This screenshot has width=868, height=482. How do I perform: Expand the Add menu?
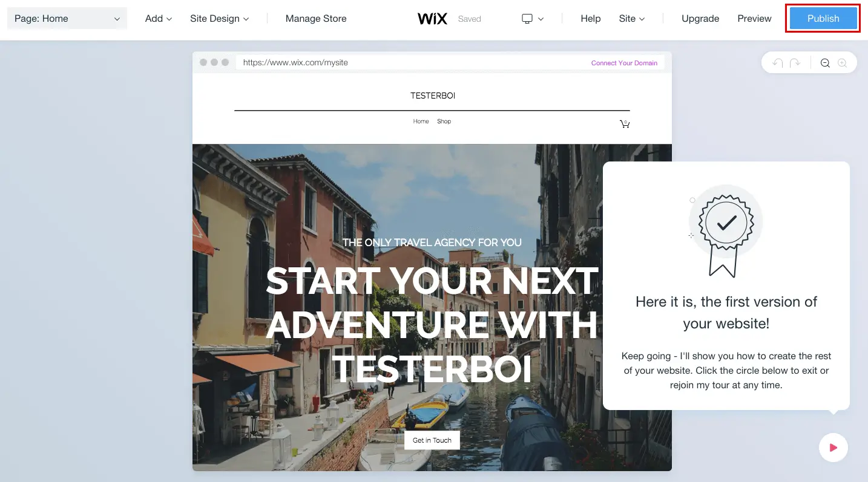click(x=159, y=19)
